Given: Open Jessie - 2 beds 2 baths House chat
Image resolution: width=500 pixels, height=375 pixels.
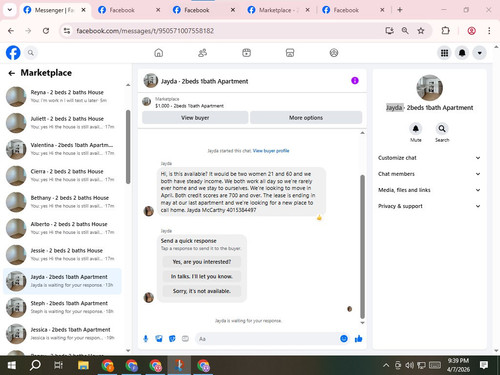Looking at the screenshot, I should (x=63, y=254).
